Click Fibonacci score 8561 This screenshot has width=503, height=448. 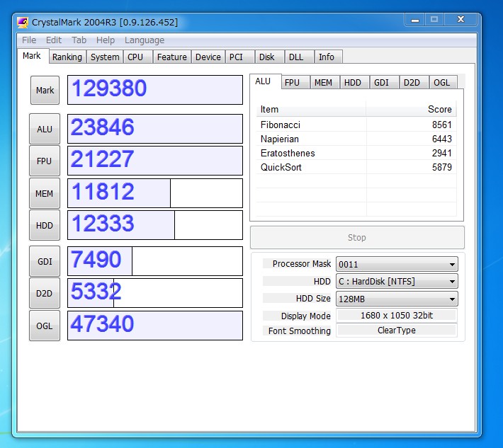coord(442,125)
